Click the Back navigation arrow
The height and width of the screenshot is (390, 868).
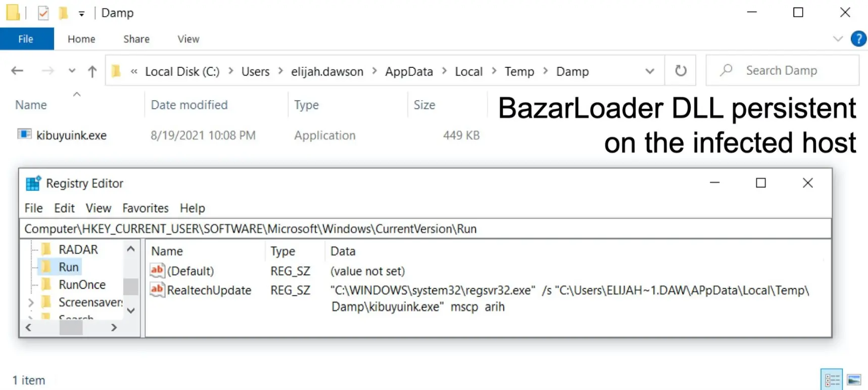[x=18, y=71]
